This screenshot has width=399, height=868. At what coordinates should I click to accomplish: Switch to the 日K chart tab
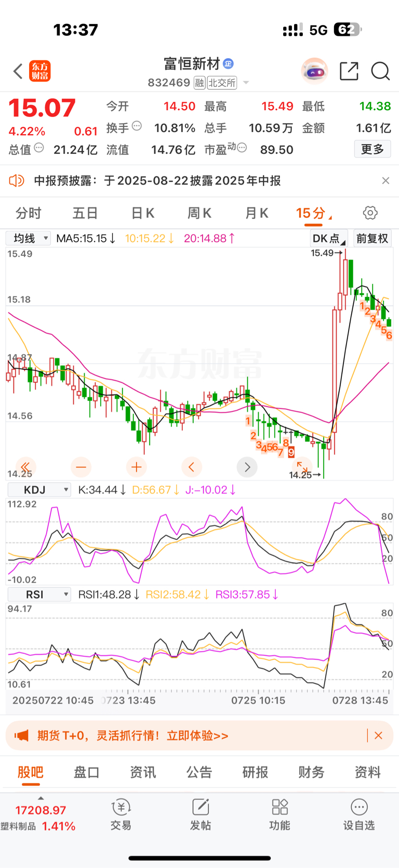coord(142,213)
